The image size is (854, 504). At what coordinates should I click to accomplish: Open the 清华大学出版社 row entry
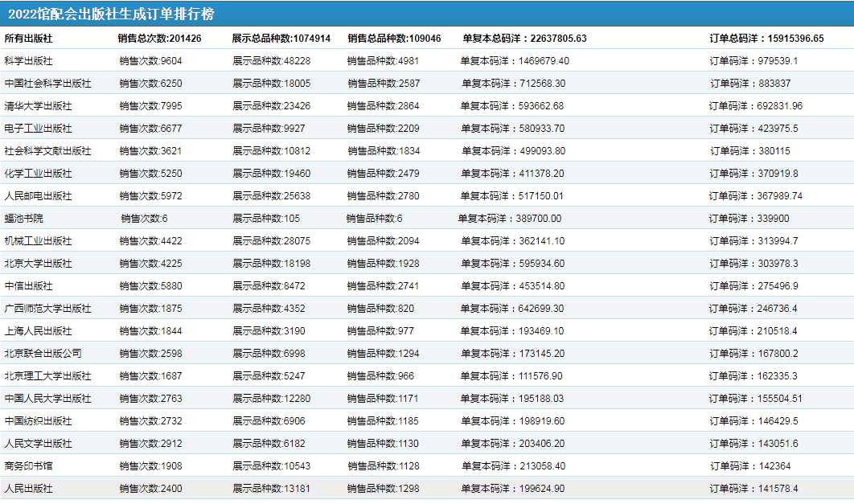(38, 106)
